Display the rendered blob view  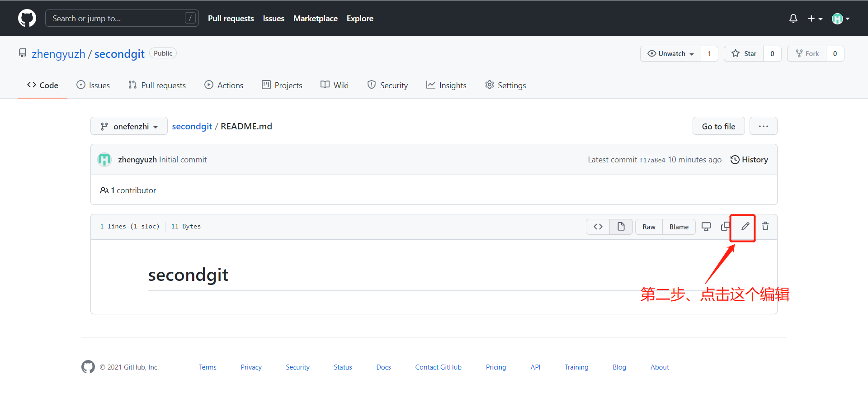(621, 227)
